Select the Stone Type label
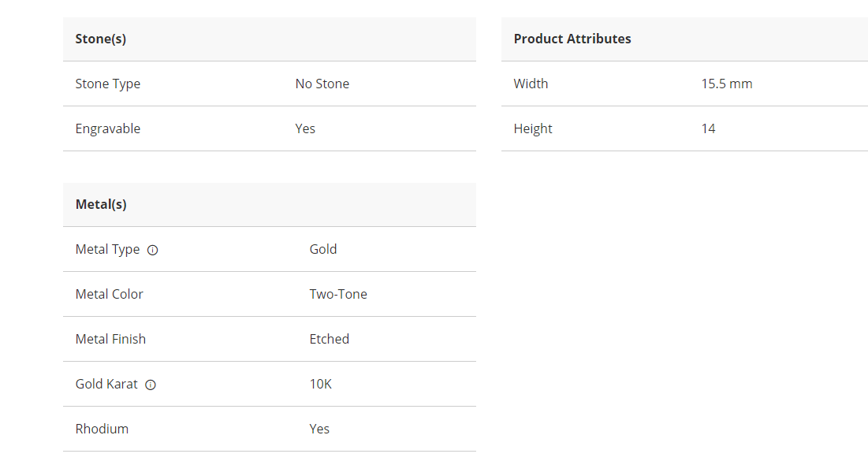This screenshot has height=476, width=868. click(x=108, y=84)
